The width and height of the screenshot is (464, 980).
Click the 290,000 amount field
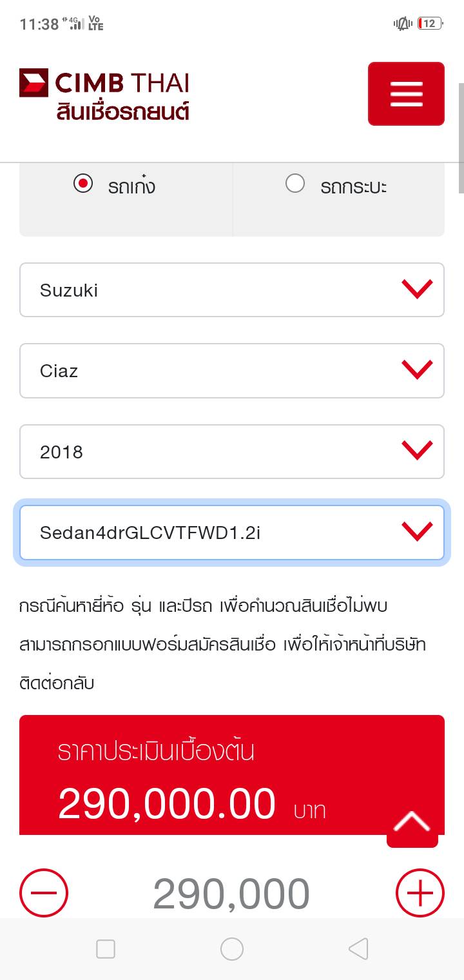tap(231, 893)
